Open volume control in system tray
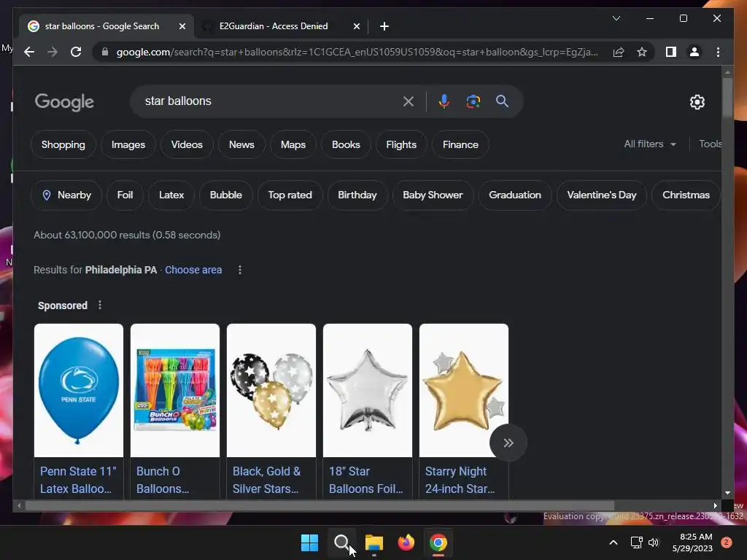747x560 pixels. pyautogui.click(x=654, y=542)
